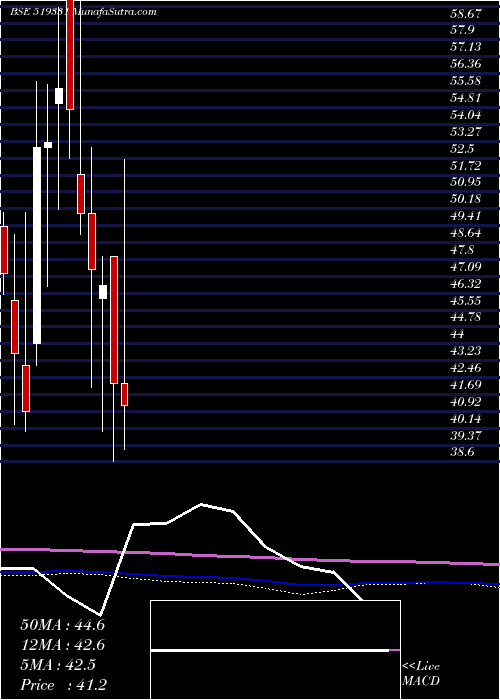The width and height of the screenshot is (500, 700).
Task: Click the MunafaSutra.com chart title text
Action: click(x=115, y=12)
